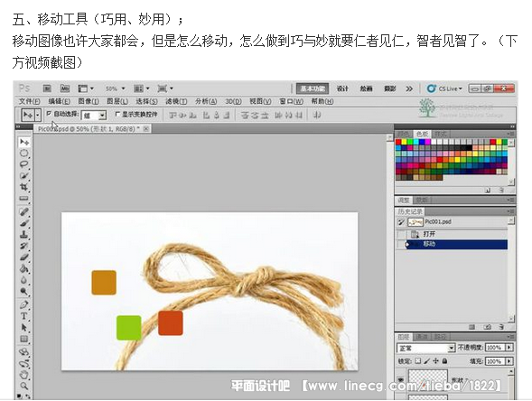The height and width of the screenshot is (401, 532).
Task: Click the trash icon in Swatches panel
Action: (501, 191)
